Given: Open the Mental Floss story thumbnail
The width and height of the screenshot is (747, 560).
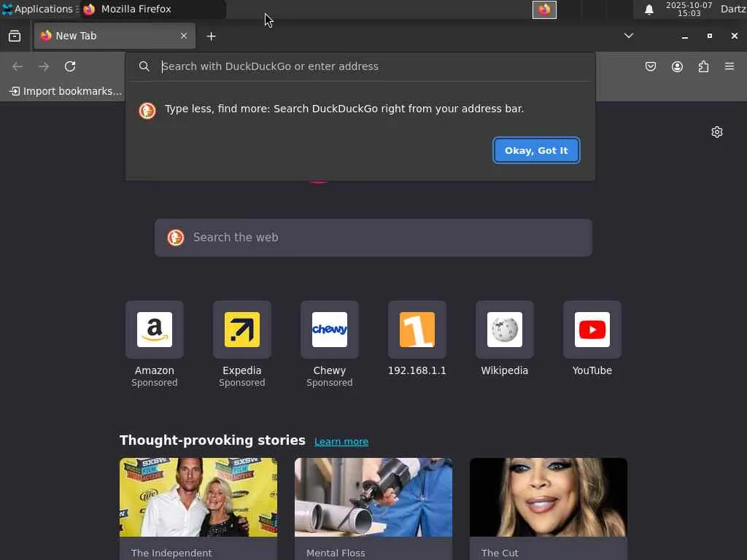Looking at the screenshot, I should 373,497.
